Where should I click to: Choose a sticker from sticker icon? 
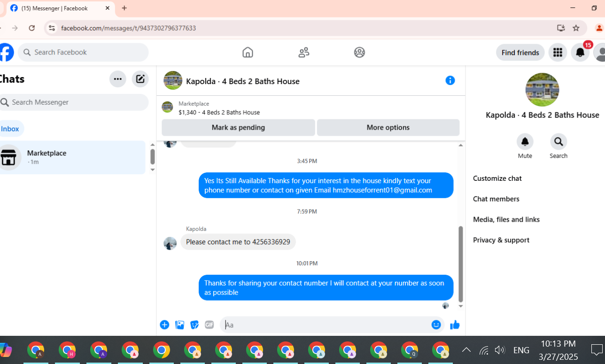(194, 325)
